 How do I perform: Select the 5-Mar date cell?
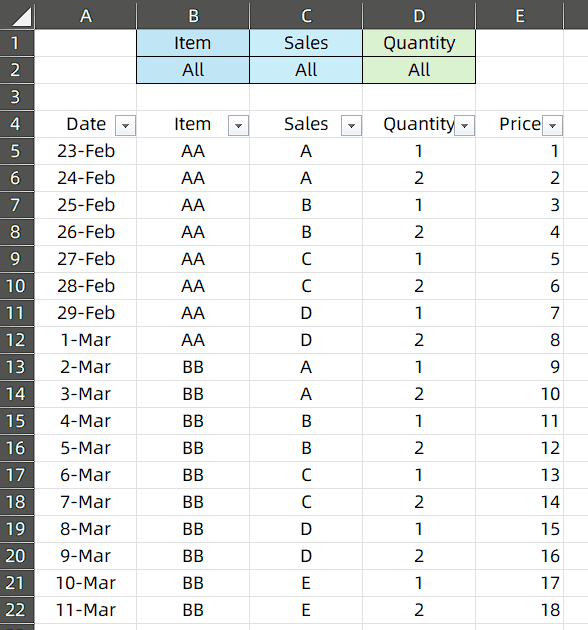coord(86,448)
